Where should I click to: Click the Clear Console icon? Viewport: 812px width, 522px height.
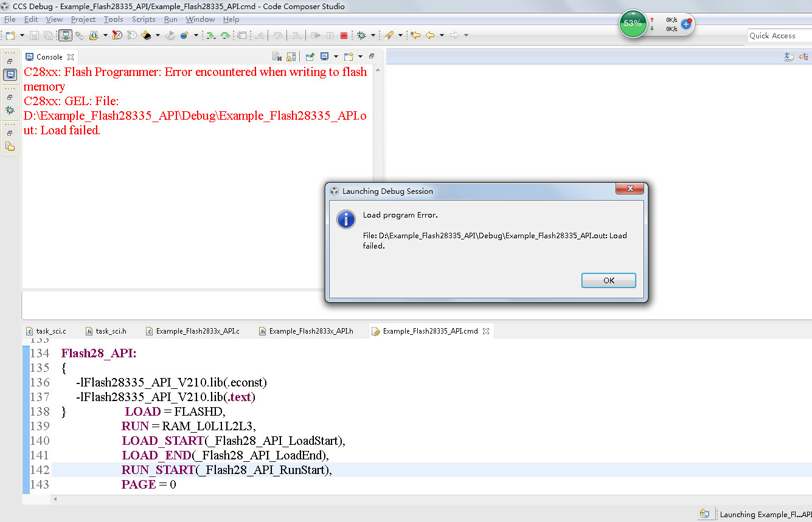click(277, 57)
